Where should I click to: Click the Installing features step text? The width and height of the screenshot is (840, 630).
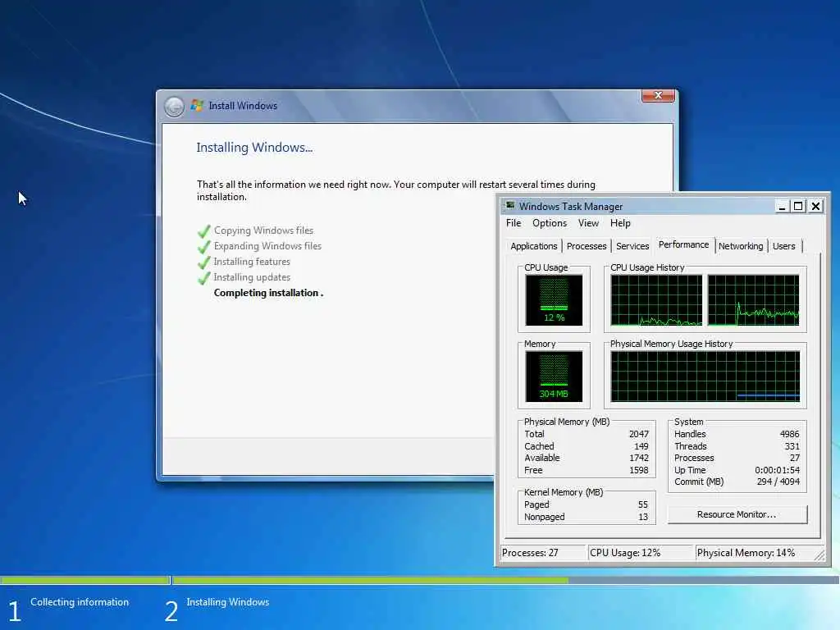(x=252, y=262)
